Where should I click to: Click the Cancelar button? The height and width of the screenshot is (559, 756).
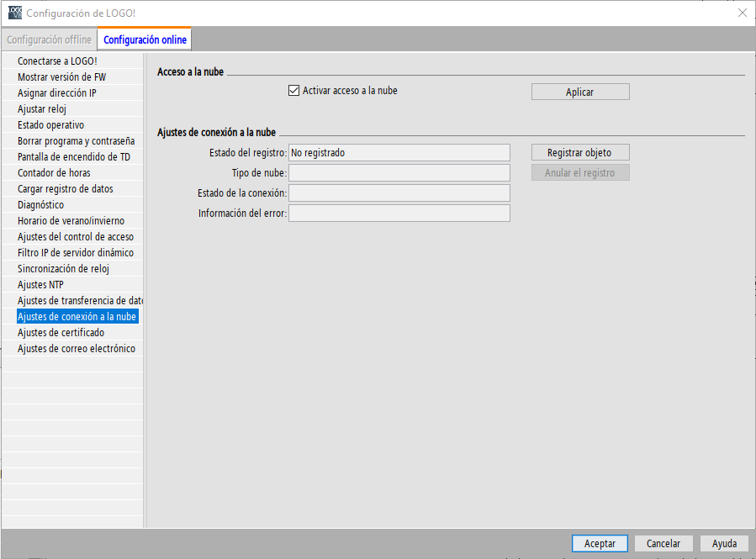[x=663, y=544]
